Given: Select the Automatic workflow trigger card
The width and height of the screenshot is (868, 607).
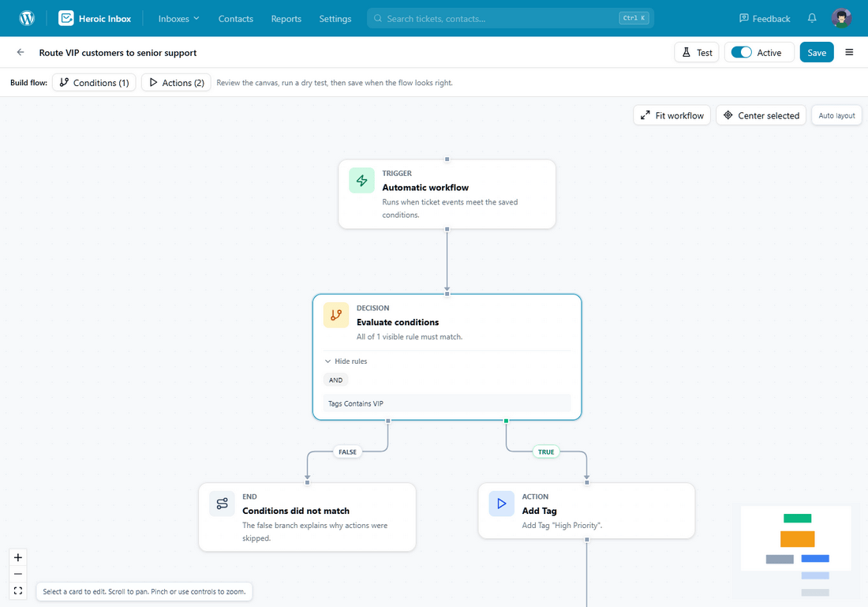Looking at the screenshot, I should [447, 194].
